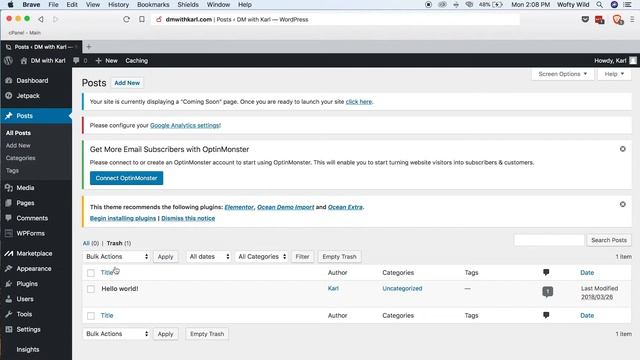Click the top Empty Trash button
This screenshot has width=640, height=360.
[339, 256]
